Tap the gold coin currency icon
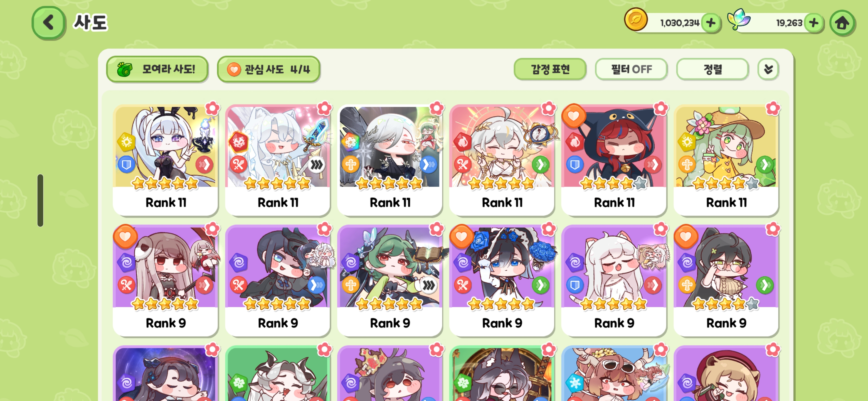This screenshot has width=868, height=401. 635,19
